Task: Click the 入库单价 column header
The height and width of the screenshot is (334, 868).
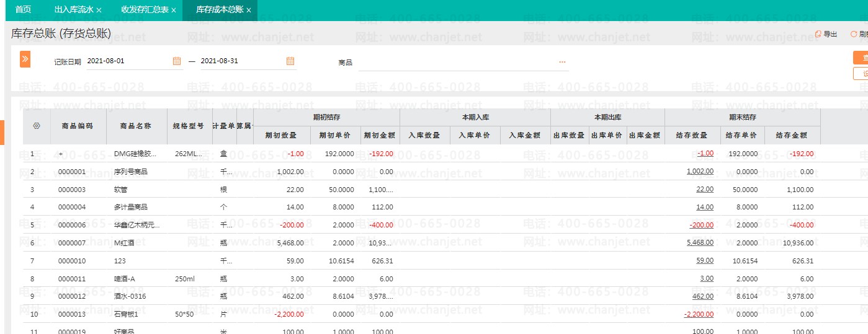Action: (475, 134)
